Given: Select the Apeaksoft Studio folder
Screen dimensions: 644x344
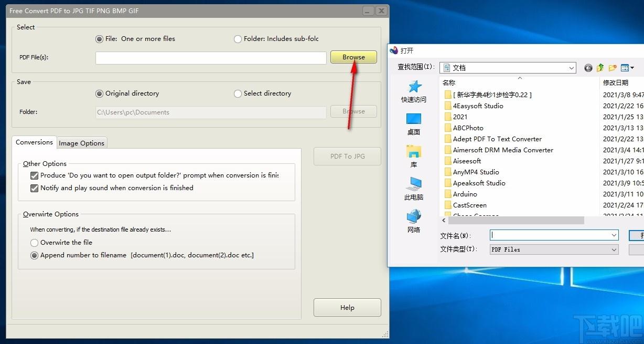Looking at the screenshot, I should tap(475, 183).
